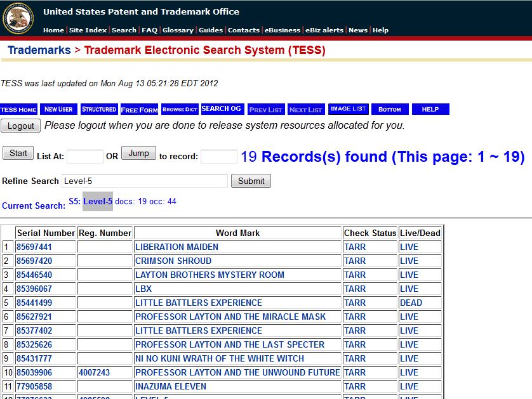Open the Home link in header
This screenshot has width=532, height=399.
[53, 30]
